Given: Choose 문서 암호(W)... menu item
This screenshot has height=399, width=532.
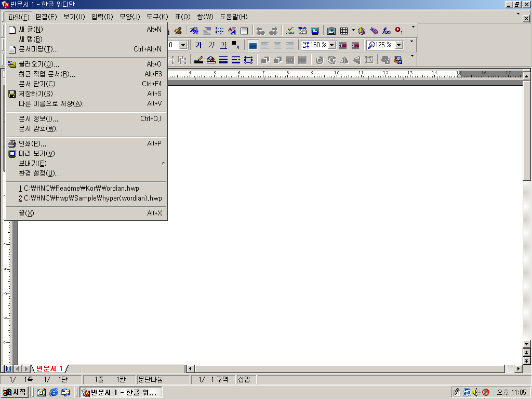Looking at the screenshot, I should pos(86,129).
